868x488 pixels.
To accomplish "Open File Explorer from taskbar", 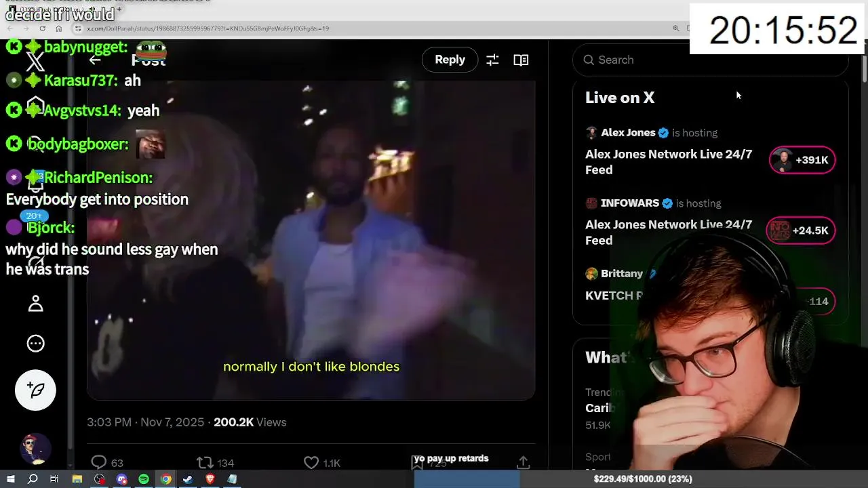I will coord(77,479).
